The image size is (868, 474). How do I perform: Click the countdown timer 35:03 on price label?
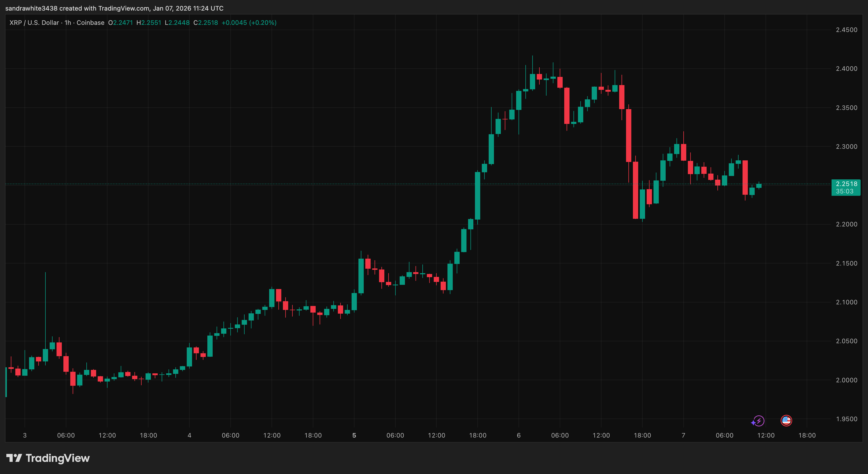click(846, 192)
